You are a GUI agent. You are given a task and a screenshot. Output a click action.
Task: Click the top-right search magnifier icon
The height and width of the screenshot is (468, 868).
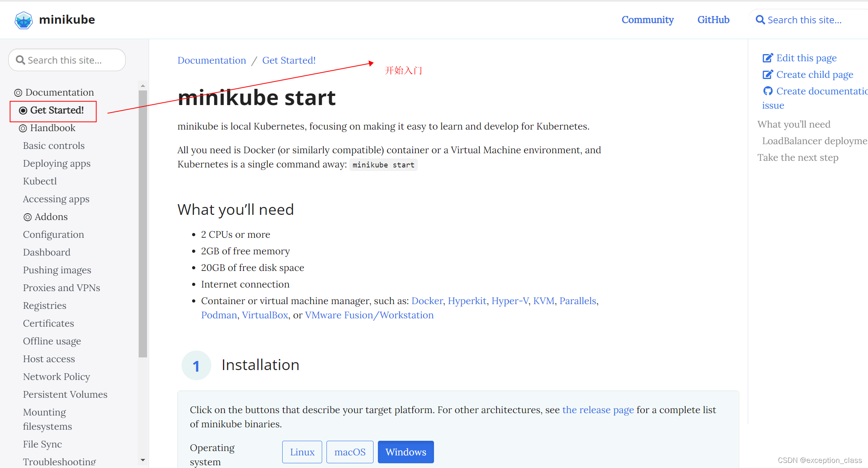coord(760,20)
